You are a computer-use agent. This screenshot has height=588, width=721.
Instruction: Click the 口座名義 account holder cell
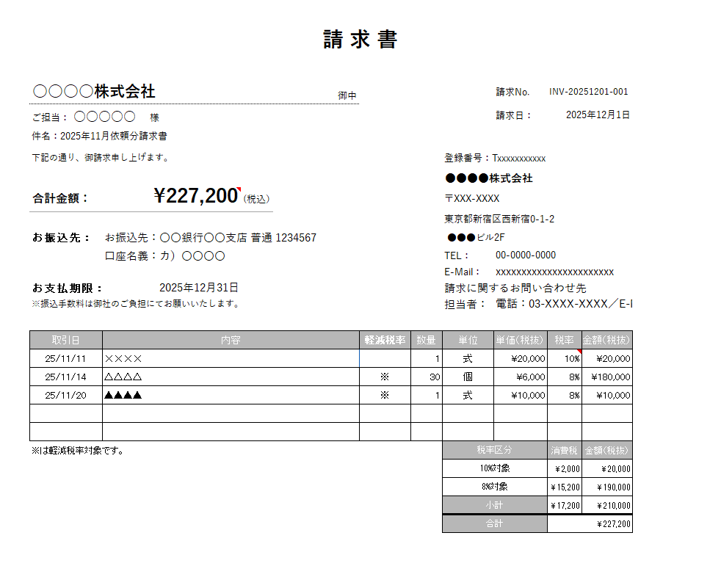[165, 256]
